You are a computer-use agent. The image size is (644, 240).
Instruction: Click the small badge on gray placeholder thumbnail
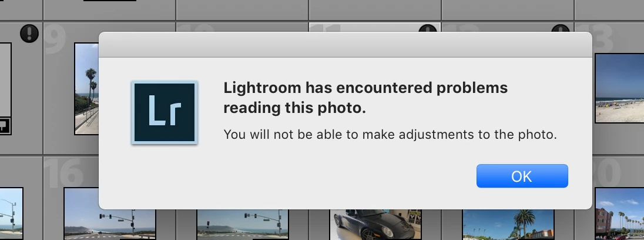coord(4,125)
